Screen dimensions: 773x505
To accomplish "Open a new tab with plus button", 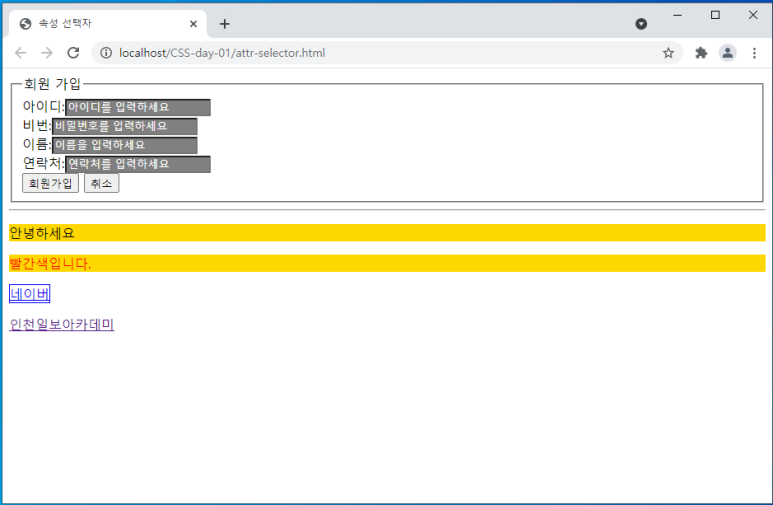I will click(x=225, y=24).
